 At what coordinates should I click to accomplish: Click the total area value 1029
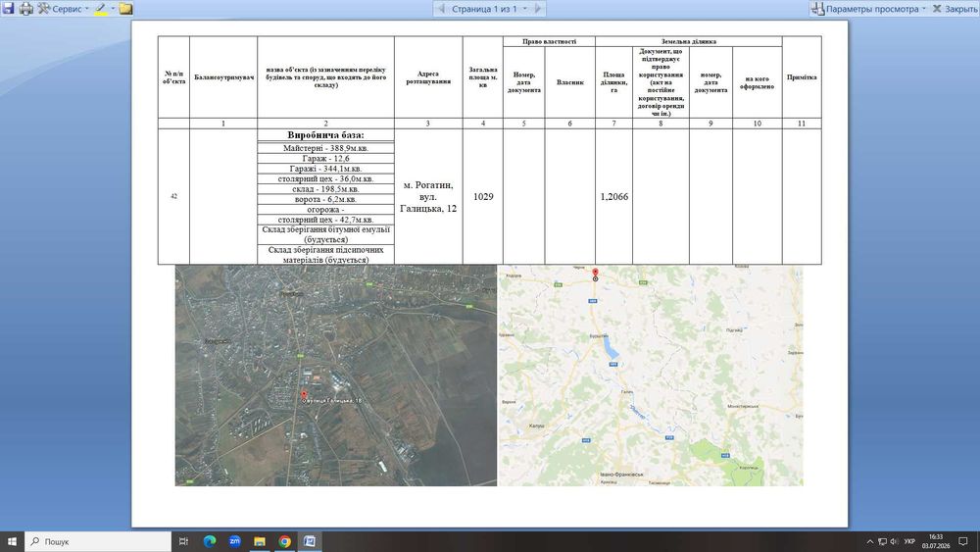tap(483, 197)
